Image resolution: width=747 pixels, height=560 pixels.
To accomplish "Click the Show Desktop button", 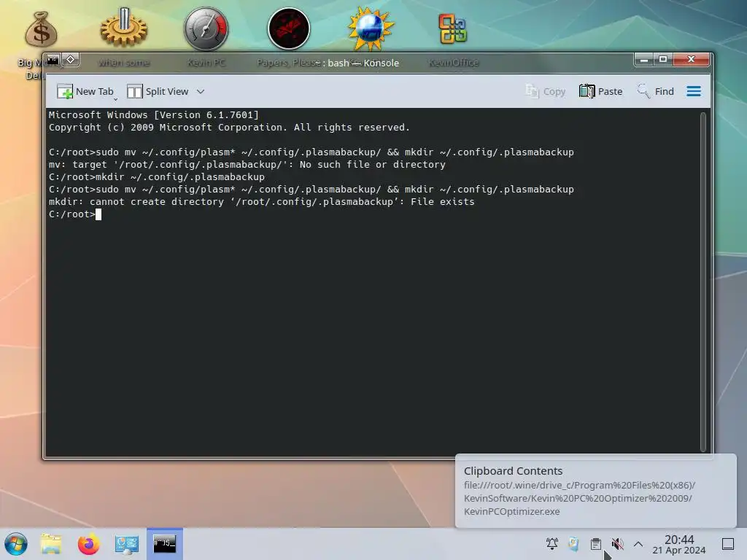I will click(728, 544).
